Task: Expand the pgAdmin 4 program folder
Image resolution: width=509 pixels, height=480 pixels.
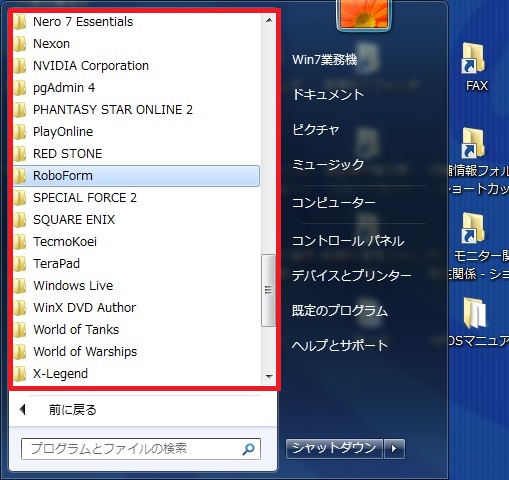Action: click(x=136, y=88)
